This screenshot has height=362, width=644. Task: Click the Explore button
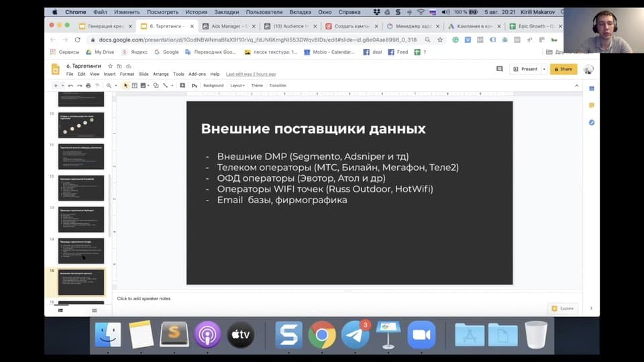[563, 308]
